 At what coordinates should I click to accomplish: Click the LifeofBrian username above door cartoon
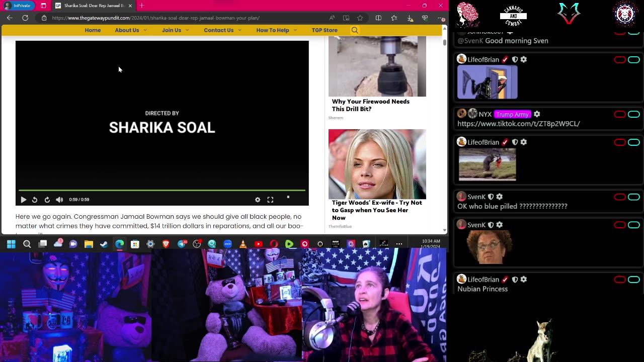point(483,59)
